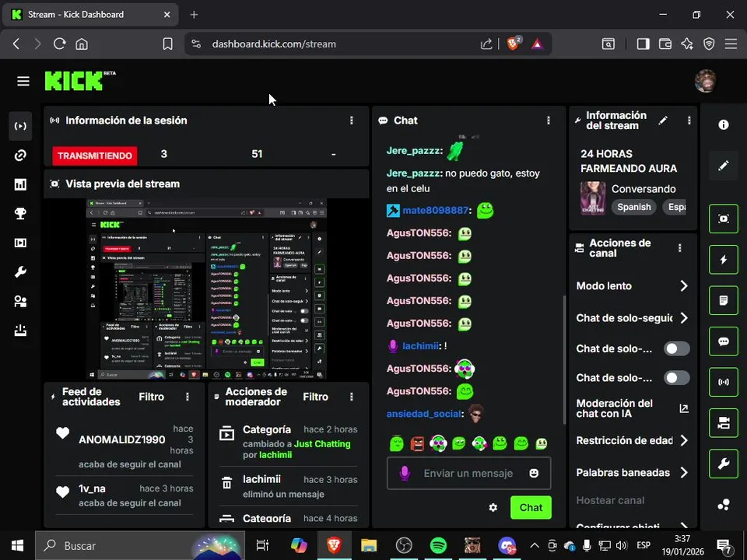
Task: Toggle the first Chat de solo switch
Action: 676,348
